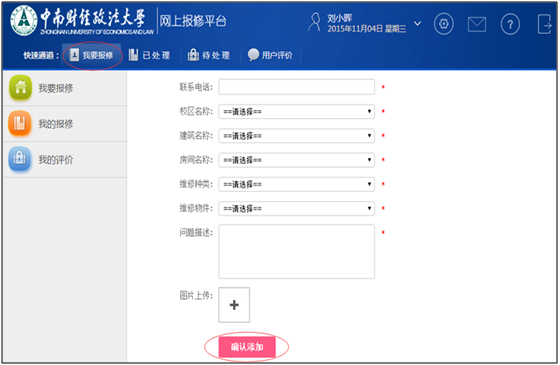Click the 待处理 briefcase icon
The width and height of the screenshot is (560, 365).
(193, 55)
